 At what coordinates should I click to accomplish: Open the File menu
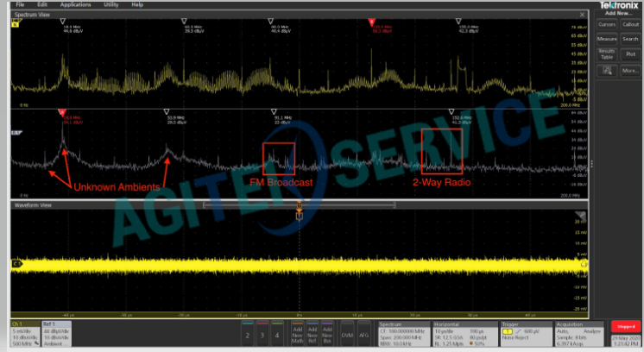[x=20, y=4]
